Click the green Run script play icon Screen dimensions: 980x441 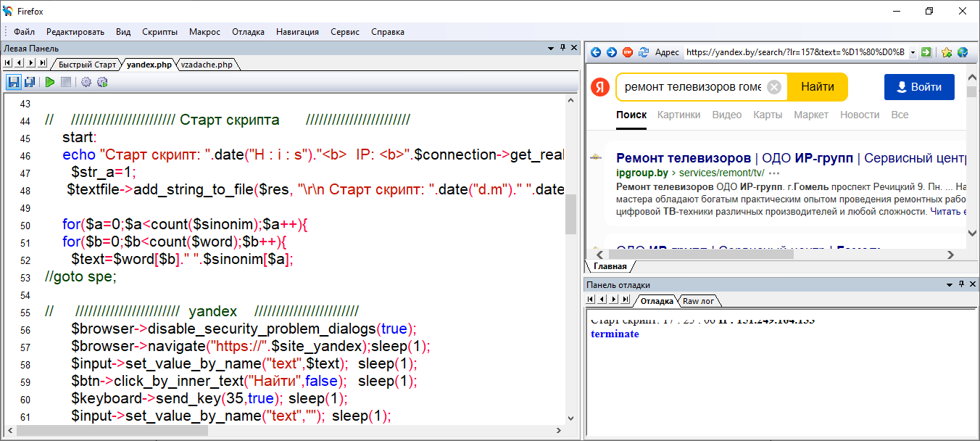(50, 83)
